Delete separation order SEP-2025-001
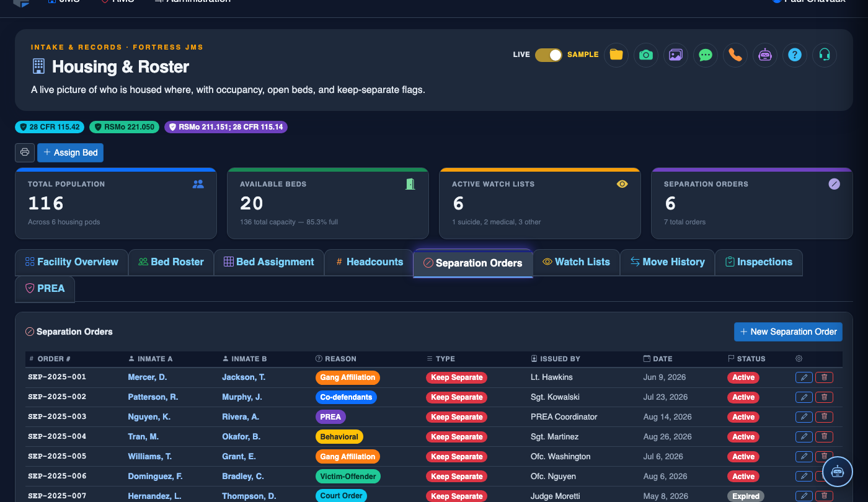 pyautogui.click(x=824, y=377)
